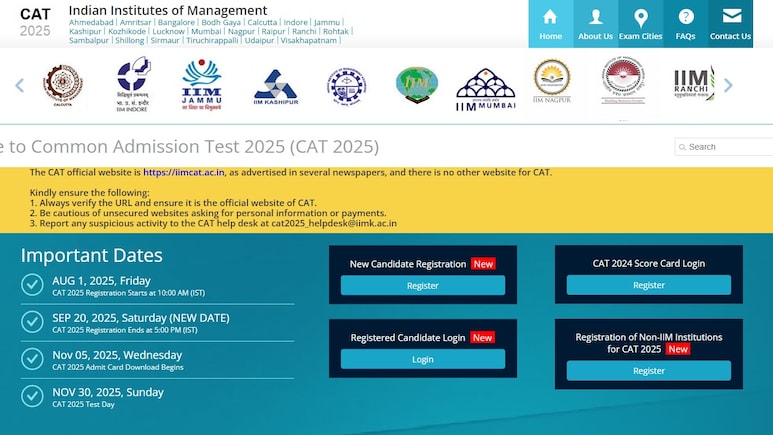Screen dimensions: 773x435
Task: Click the checkmark icon beside AUG 1, 2025
Action: pos(33,285)
